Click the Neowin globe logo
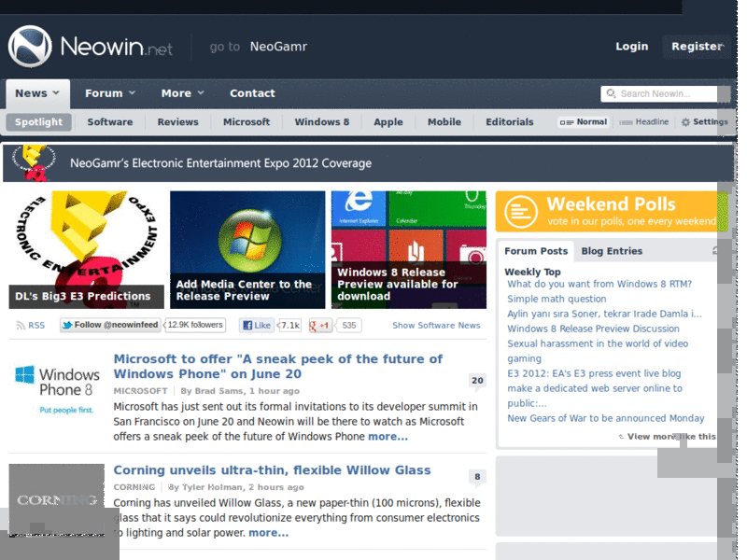 (x=30, y=46)
